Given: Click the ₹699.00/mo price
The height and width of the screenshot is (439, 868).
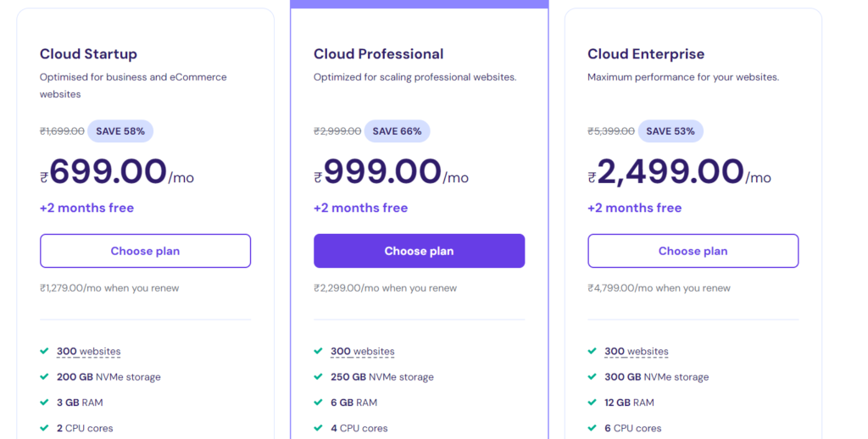Looking at the screenshot, I should click(x=117, y=171).
